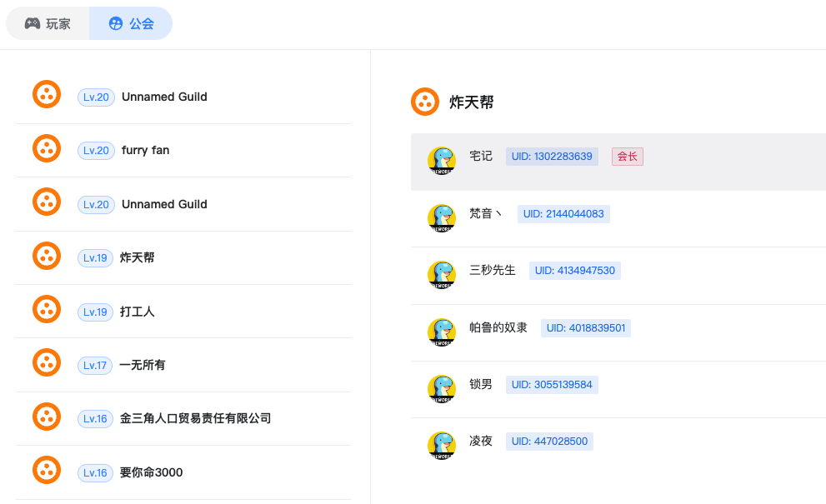Image resolution: width=826 pixels, height=504 pixels.
Task: Click the avatar of player 凌夜
Action: tap(442, 446)
